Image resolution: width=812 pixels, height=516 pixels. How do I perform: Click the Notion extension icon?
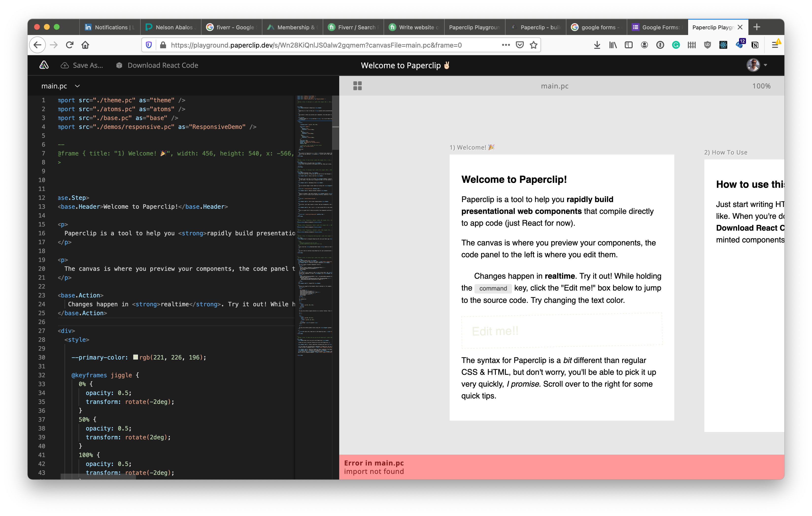pos(755,45)
